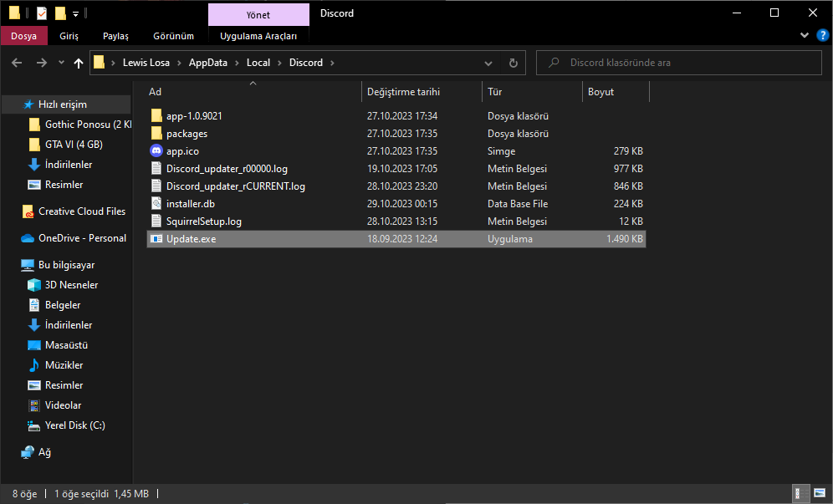The height and width of the screenshot is (504, 833).
Task: Open the app-1.0.9021 folder icon
Action: pyautogui.click(x=156, y=116)
